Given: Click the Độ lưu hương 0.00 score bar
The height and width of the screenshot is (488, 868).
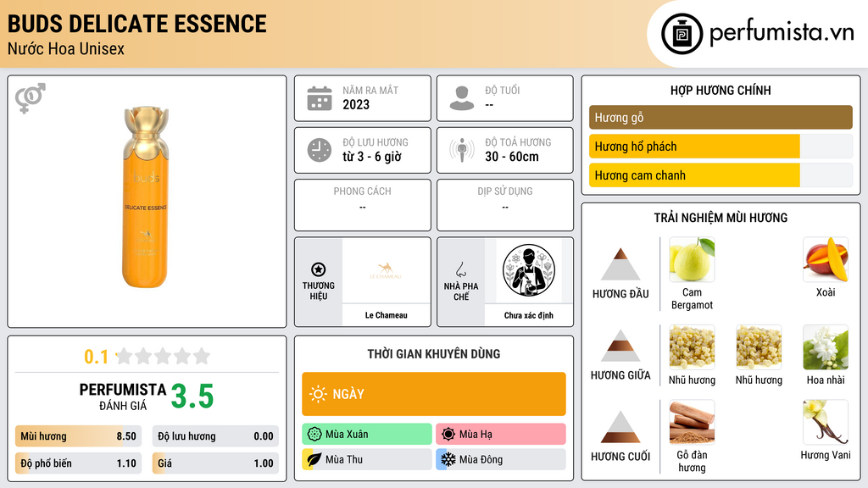Looking at the screenshot, I should (215, 436).
